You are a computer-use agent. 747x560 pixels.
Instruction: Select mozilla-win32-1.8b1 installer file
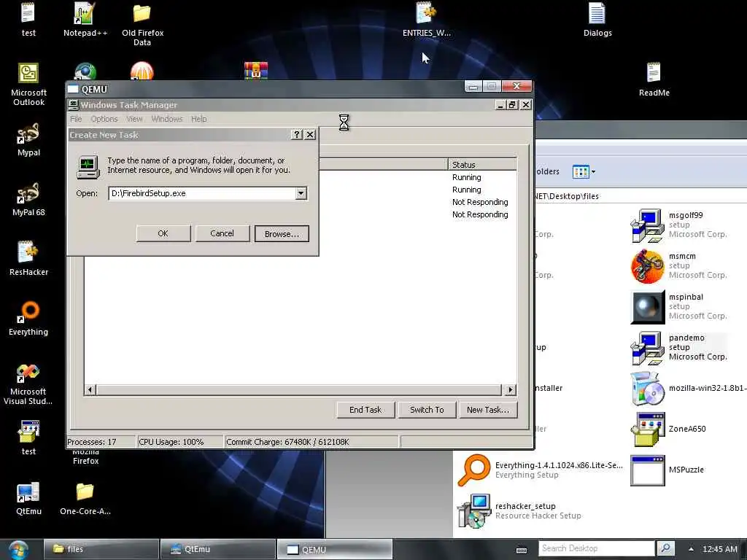point(688,388)
